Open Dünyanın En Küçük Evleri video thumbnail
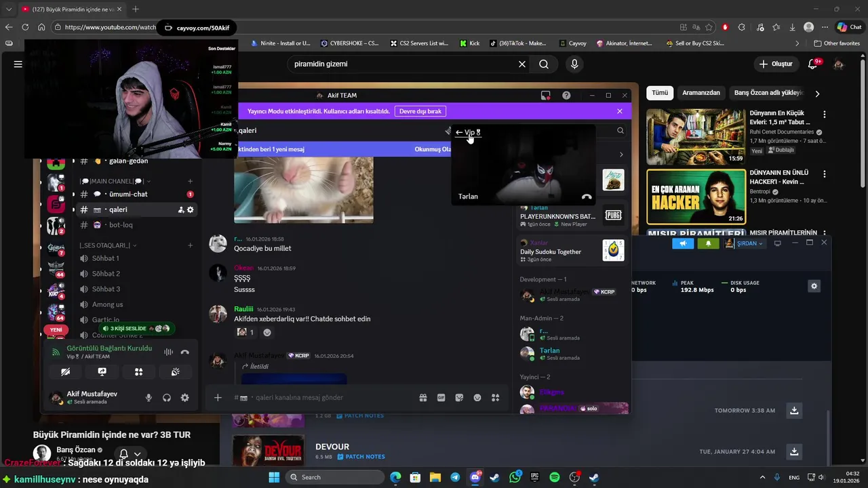 tap(696, 136)
